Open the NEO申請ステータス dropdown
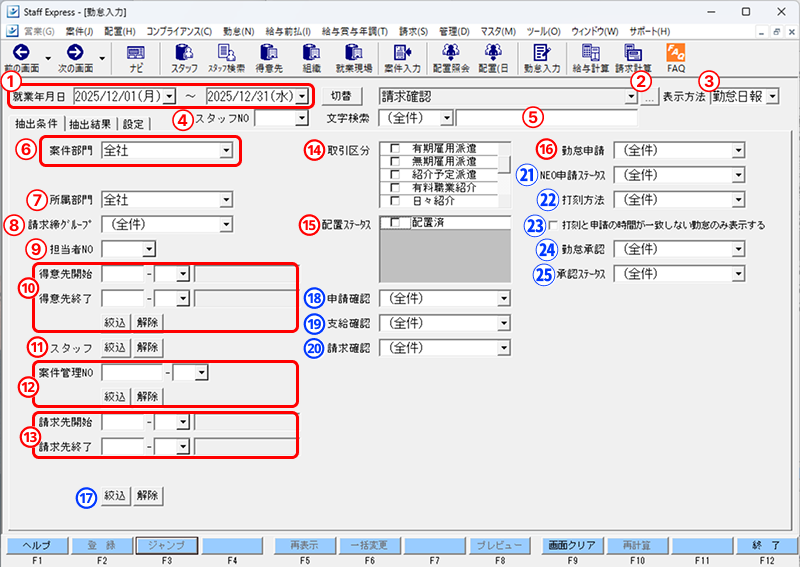800x567 pixels. (738, 175)
